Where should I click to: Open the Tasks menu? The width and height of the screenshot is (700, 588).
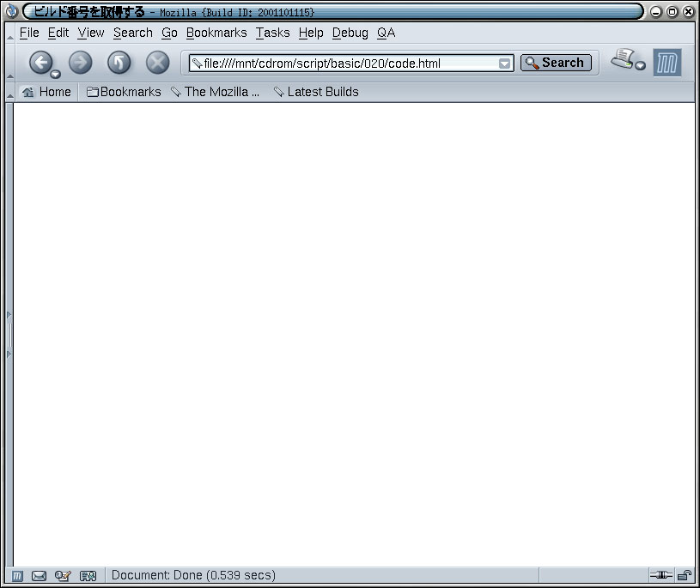pos(273,33)
